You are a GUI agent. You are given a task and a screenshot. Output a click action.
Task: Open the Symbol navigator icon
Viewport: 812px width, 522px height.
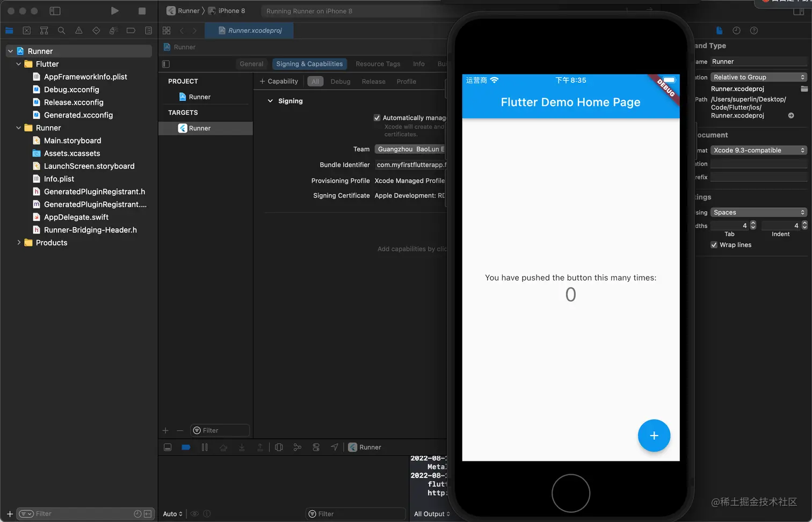pos(44,31)
